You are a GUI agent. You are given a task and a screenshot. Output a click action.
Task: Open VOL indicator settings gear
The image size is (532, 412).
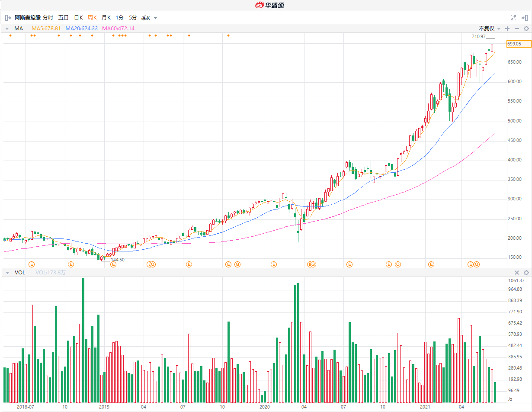pos(526,273)
